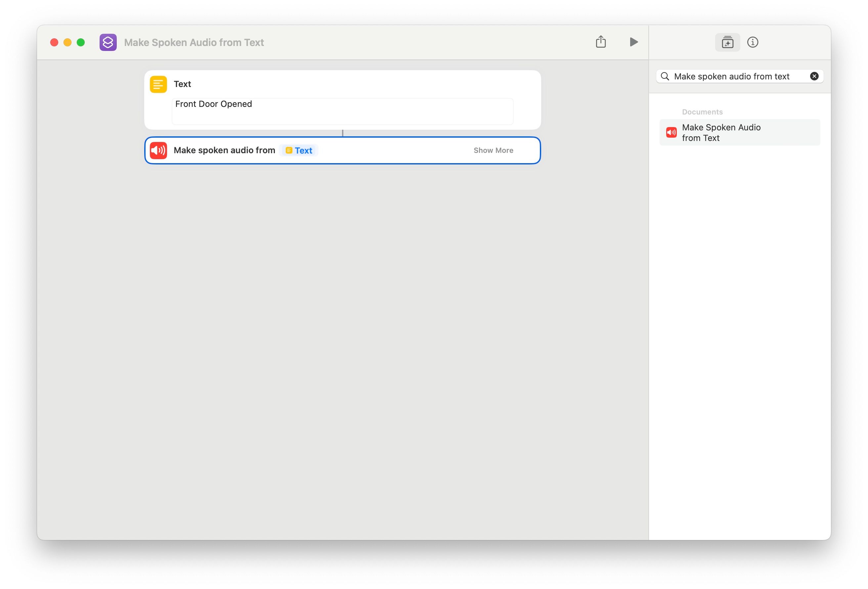Edit the Front Door Opened text field
The width and height of the screenshot is (868, 589).
tap(342, 111)
